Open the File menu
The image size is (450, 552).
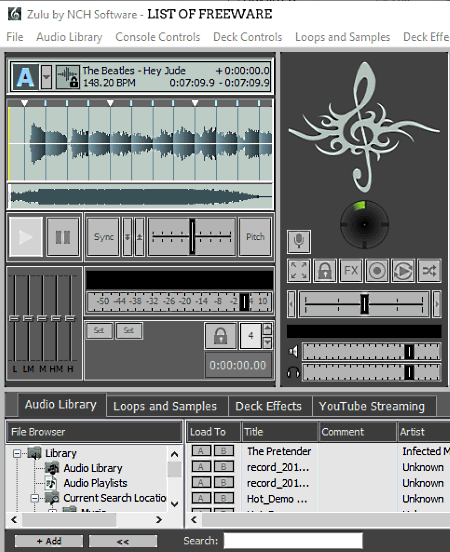[x=15, y=37]
